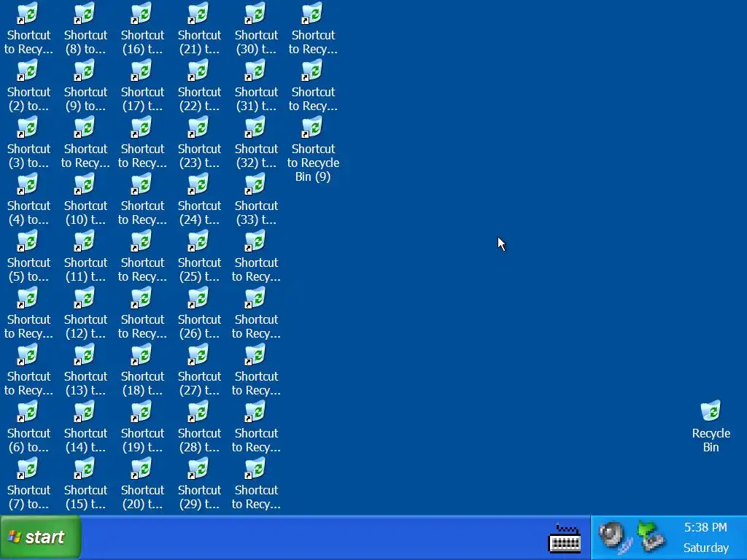Select the Shortcut (32) desktop icon
The image size is (747, 560).
[x=256, y=143]
